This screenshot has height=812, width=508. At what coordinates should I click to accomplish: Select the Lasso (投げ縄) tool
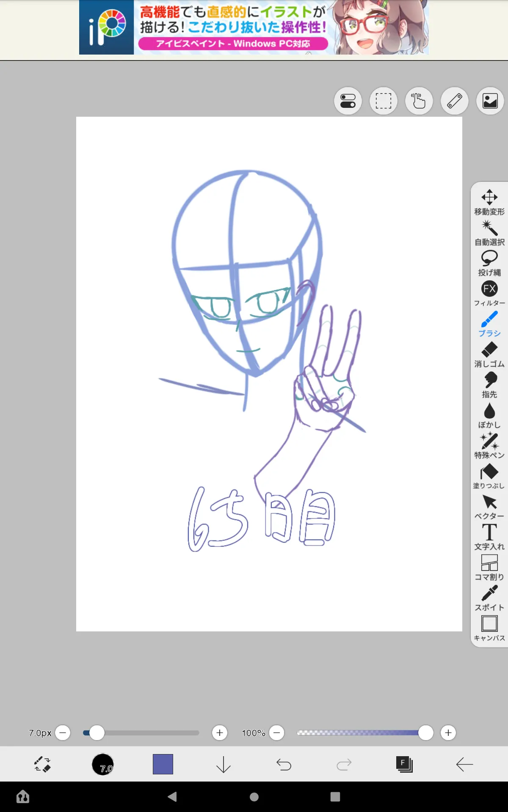click(489, 263)
